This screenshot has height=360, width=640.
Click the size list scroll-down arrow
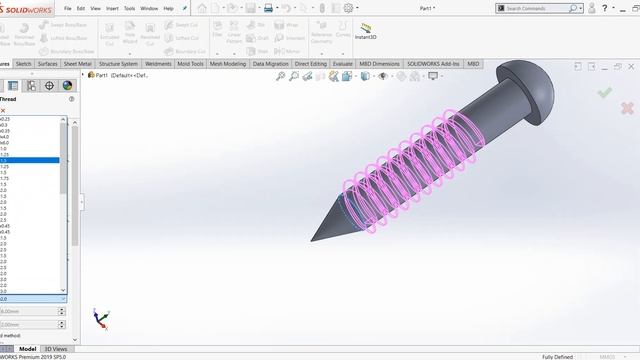click(x=63, y=290)
